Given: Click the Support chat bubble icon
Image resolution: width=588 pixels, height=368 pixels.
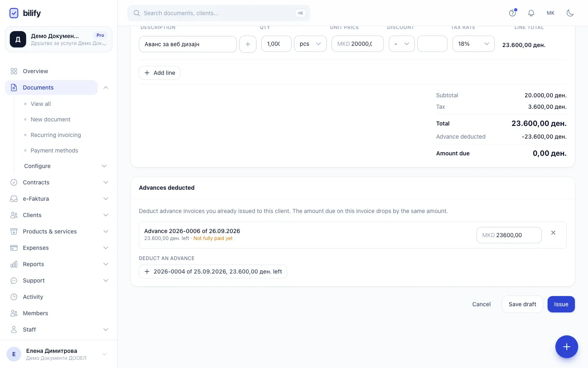Looking at the screenshot, I should tap(14, 280).
